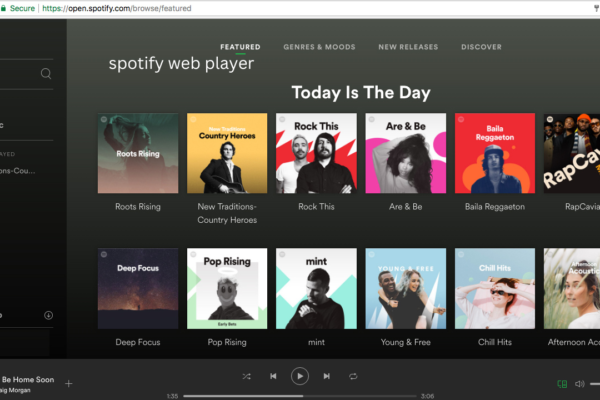
Task: Click the Spotify badge on RapCaviar cover
Action: [550, 119]
